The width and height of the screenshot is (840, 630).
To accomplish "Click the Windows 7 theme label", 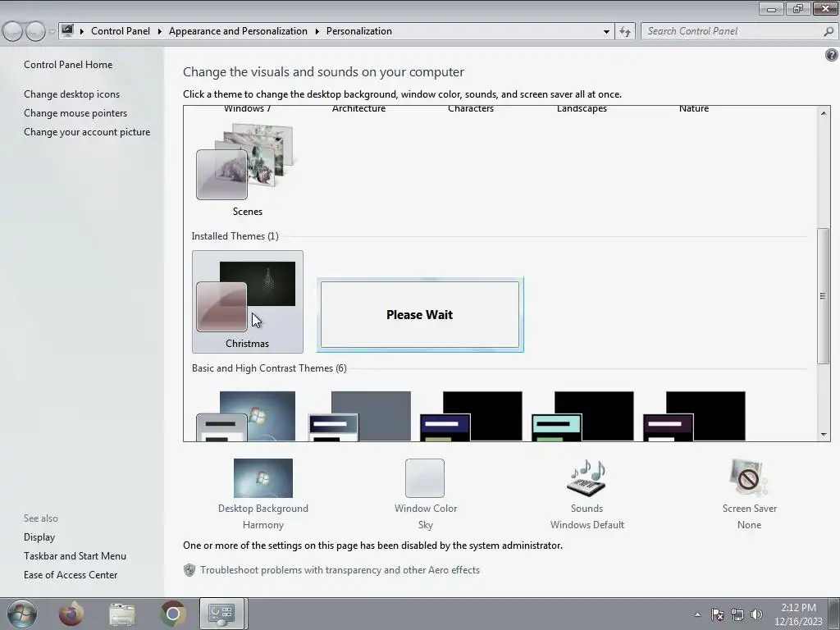I will coord(247,109).
